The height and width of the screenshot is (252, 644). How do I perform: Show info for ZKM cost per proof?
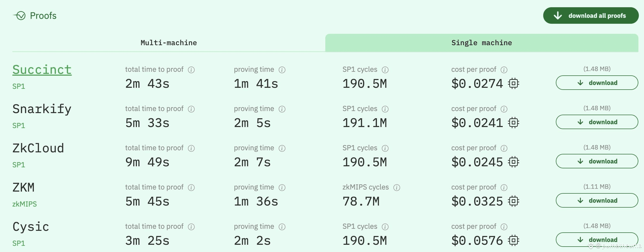coord(504,187)
